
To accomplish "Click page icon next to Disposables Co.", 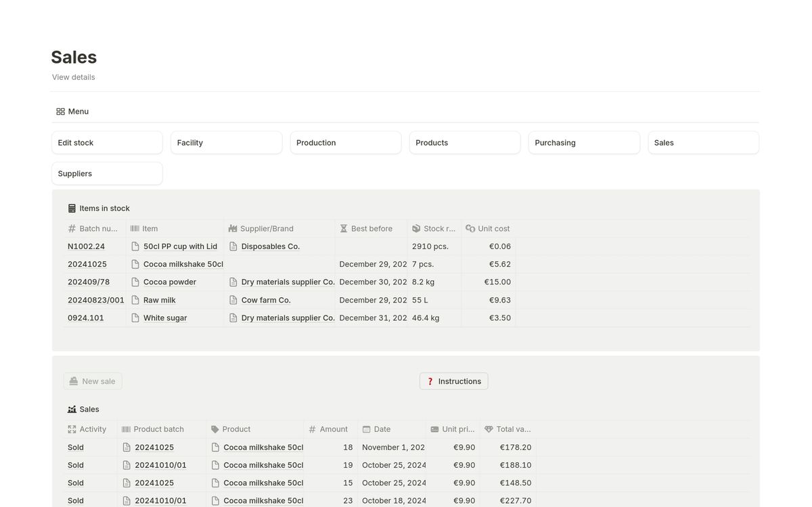I will [x=233, y=246].
